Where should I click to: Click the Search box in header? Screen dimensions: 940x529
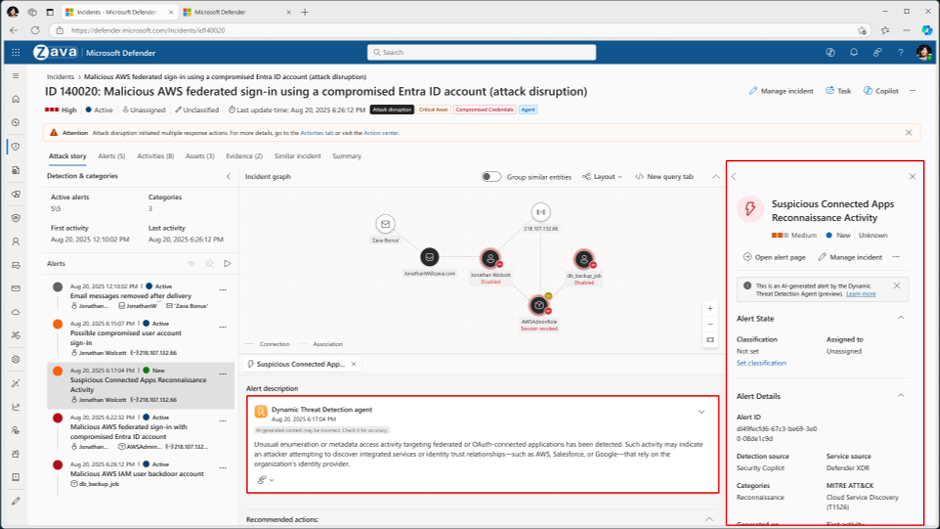point(481,52)
